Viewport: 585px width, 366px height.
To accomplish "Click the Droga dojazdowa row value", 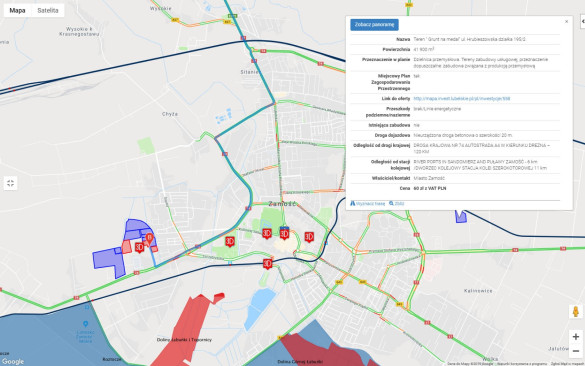I will point(463,135).
